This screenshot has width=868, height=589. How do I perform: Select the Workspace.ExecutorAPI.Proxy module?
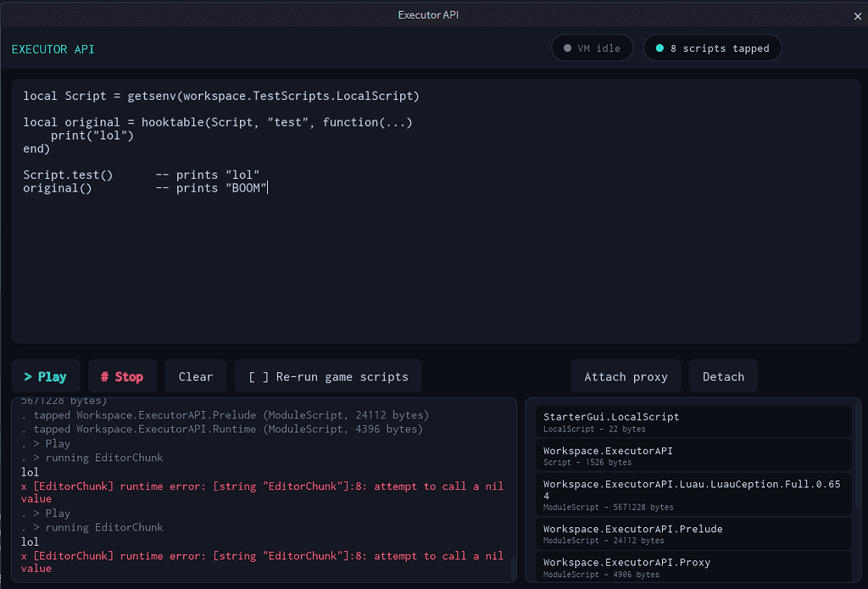point(693,567)
